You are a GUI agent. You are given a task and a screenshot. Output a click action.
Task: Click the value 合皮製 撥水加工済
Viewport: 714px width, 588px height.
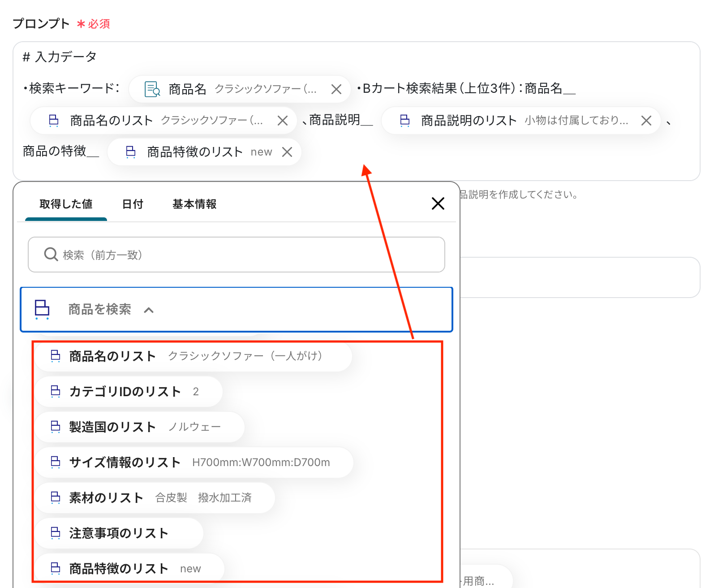[203, 498]
